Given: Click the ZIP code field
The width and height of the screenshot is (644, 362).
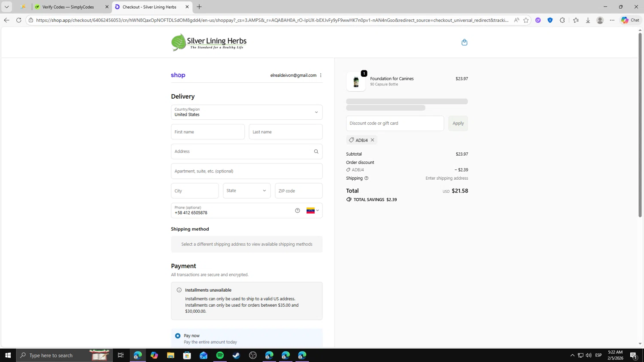Looking at the screenshot, I should click(298, 191).
